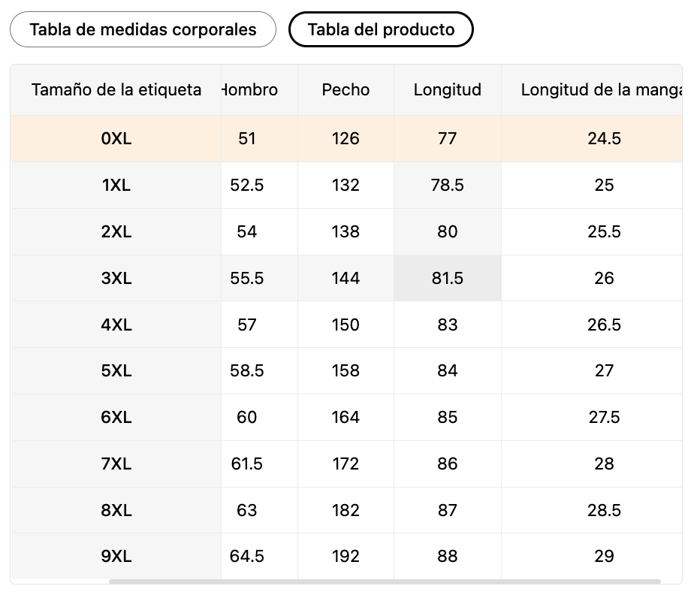Click the Longitud column header
700x604 pixels.
(x=447, y=90)
